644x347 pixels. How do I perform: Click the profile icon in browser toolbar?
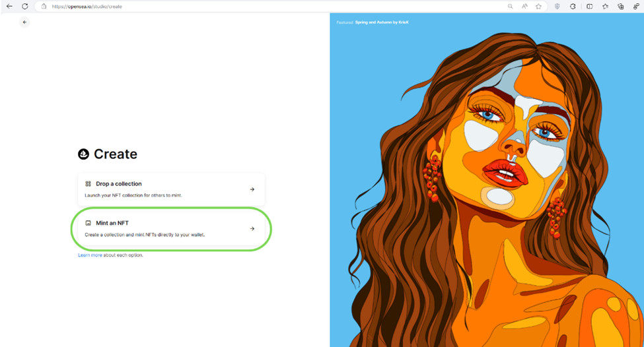(636, 6)
